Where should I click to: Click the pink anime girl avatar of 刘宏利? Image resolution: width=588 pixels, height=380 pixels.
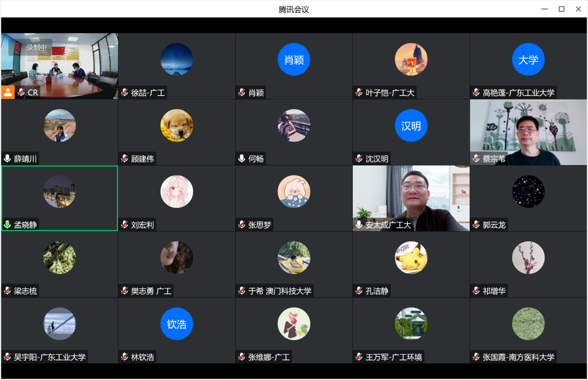point(177,191)
